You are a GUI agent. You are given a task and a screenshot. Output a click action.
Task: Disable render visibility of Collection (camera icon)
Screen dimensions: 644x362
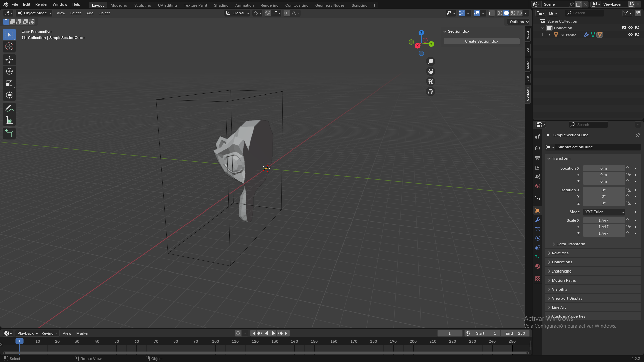637,28
